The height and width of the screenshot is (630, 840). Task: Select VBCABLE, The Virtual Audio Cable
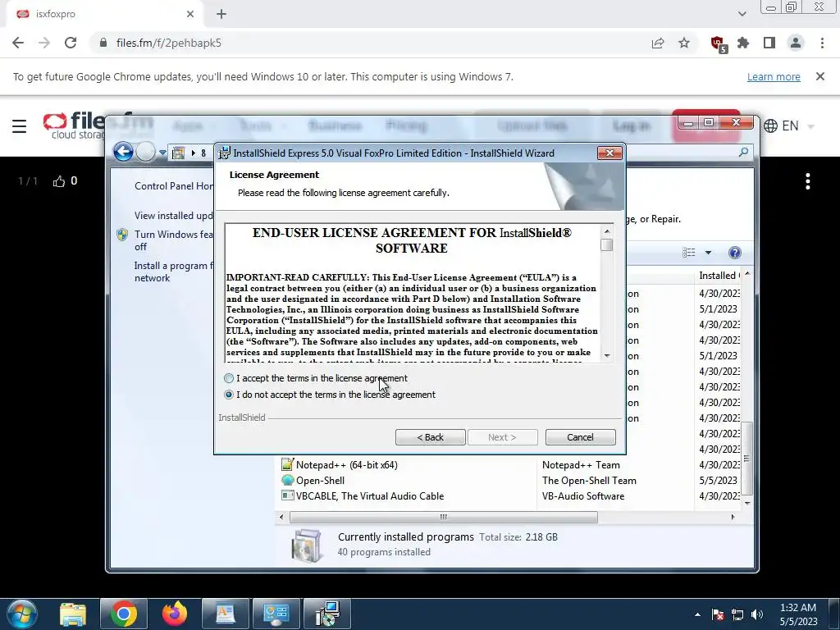[370, 496]
